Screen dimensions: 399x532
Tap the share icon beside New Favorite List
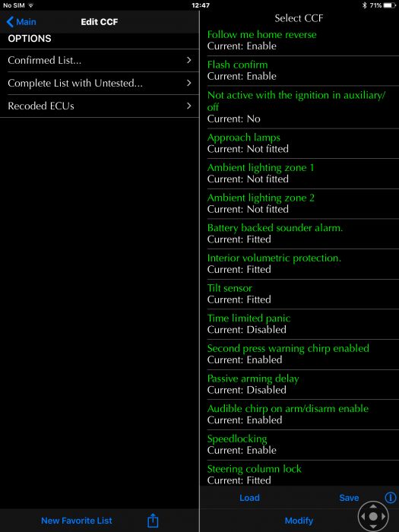click(153, 520)
